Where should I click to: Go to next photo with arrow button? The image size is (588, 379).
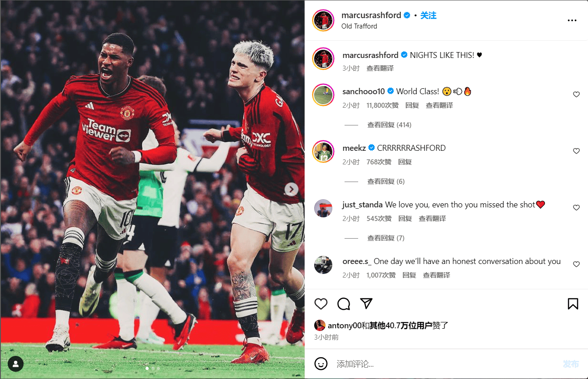(292, 189)
